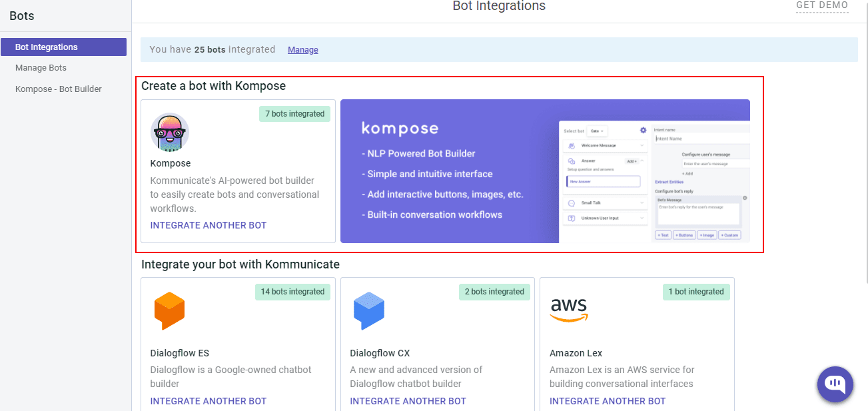Open the Select bot dropdown in preview
This screenshot has width=868, height=411.
598,131
